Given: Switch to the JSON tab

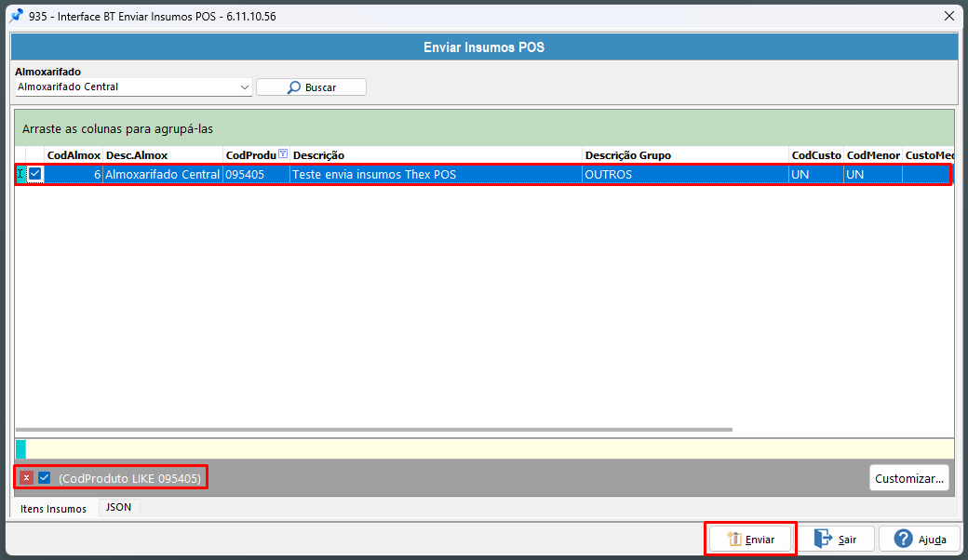Looking at the screenshot, I should click(118, 507).
